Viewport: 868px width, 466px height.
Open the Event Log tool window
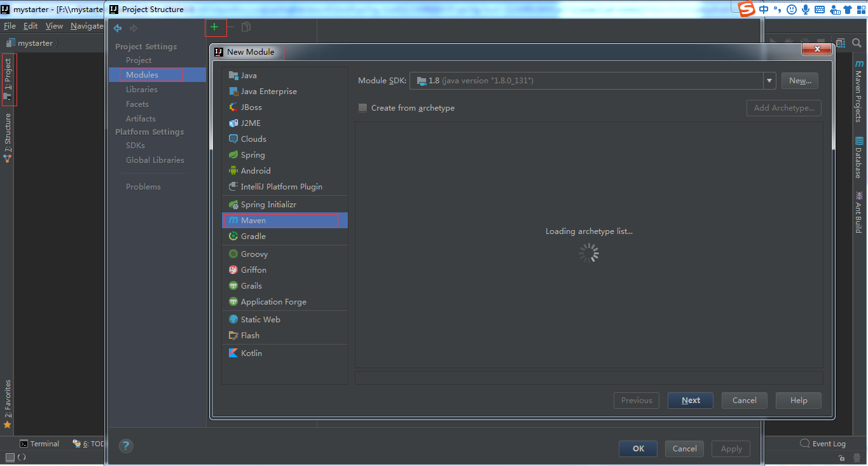(823, 444)
